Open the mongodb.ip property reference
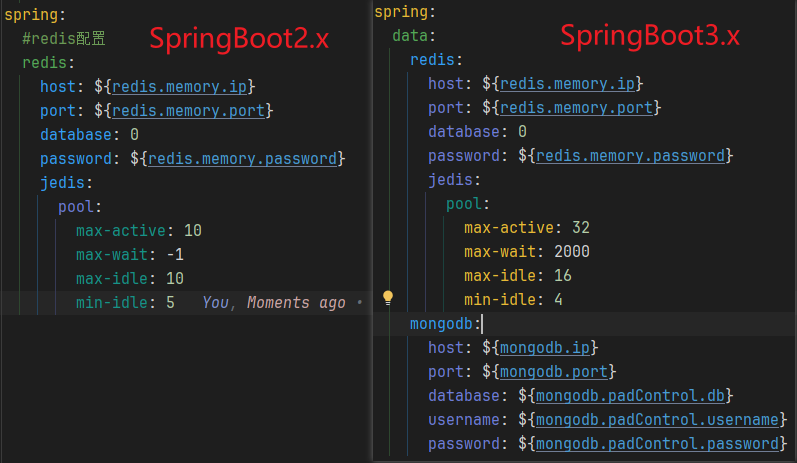The height and width of the screenshot is (463, 797). point(545,348)
